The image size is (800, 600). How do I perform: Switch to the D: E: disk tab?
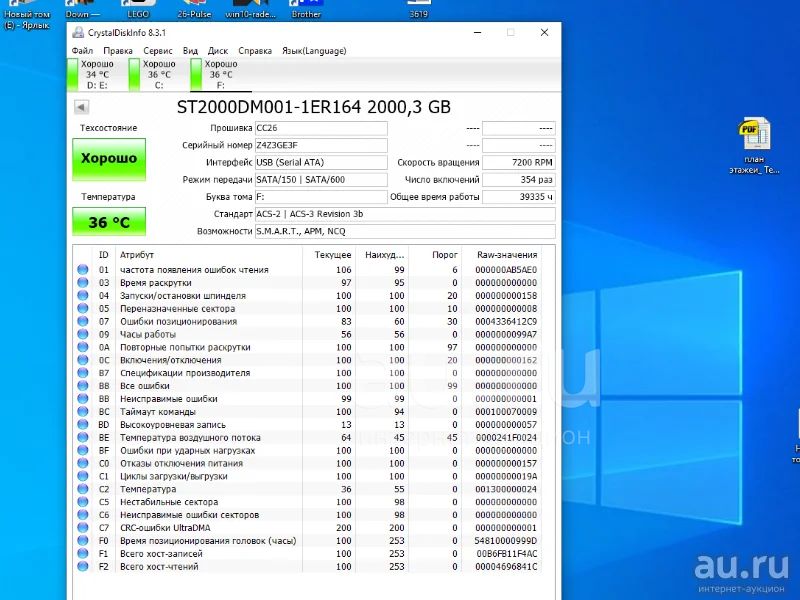pos(97,74)
